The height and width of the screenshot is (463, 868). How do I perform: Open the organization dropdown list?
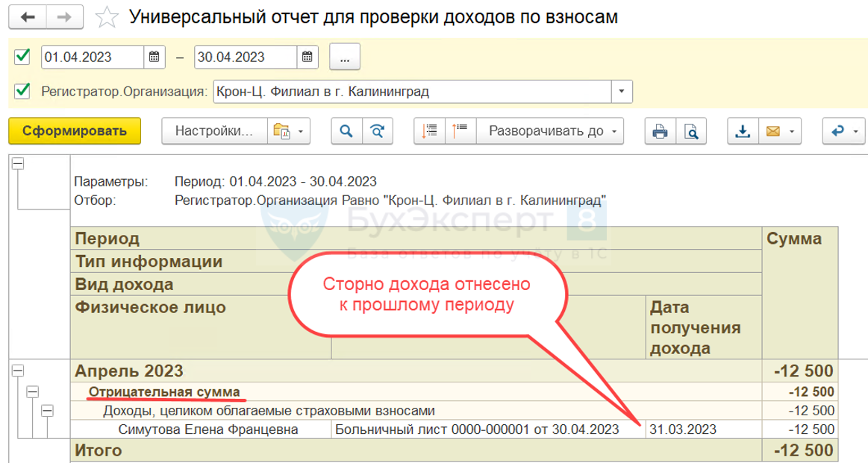[622, 92]
